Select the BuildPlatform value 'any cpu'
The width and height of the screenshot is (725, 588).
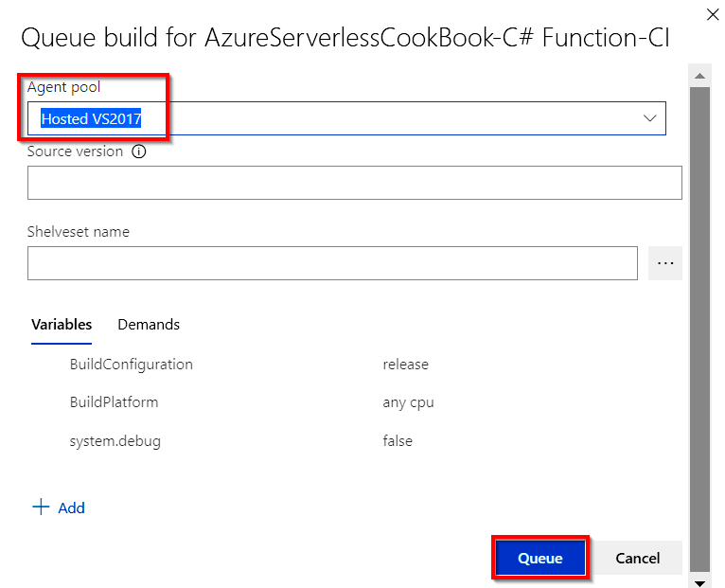408,402
